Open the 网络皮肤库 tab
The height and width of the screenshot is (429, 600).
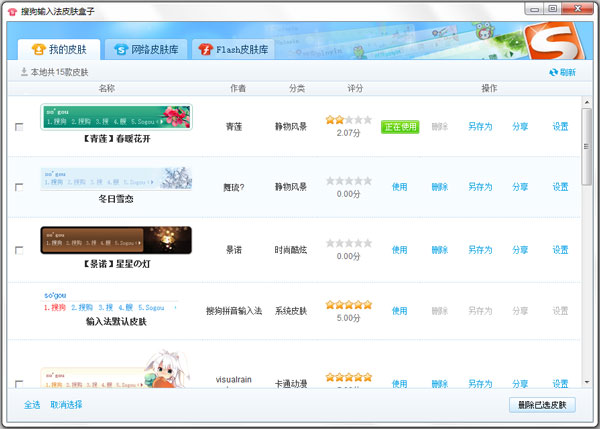pos(146,49)
